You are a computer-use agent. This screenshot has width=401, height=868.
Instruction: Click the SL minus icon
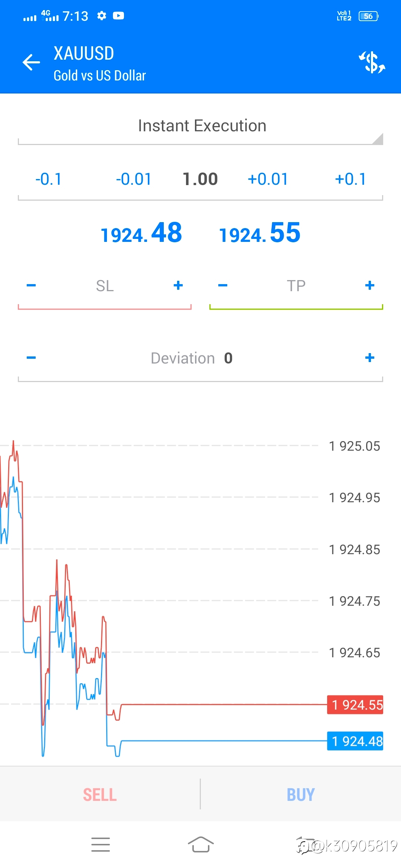pos(31,285)
